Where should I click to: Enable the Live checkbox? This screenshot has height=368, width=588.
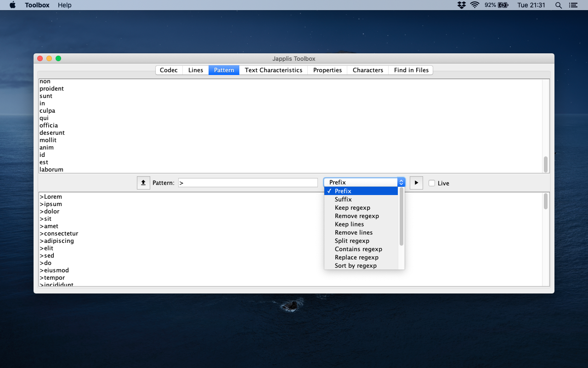tap(432, 183)
